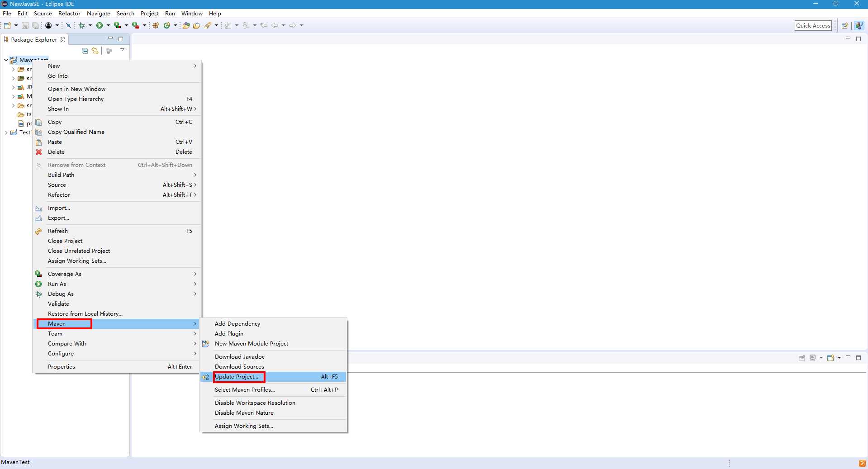The image size is (868, 469).
Task: Click Properties in the context menu
Action: (x=117, y=367)
